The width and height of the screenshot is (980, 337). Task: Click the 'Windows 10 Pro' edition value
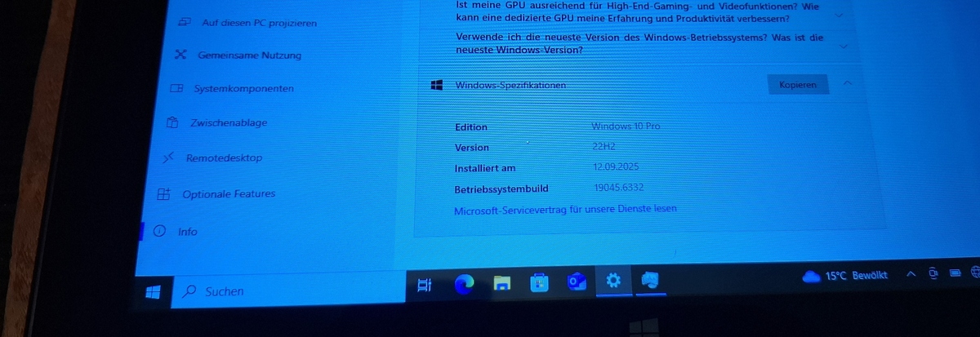tap(626, 126)
